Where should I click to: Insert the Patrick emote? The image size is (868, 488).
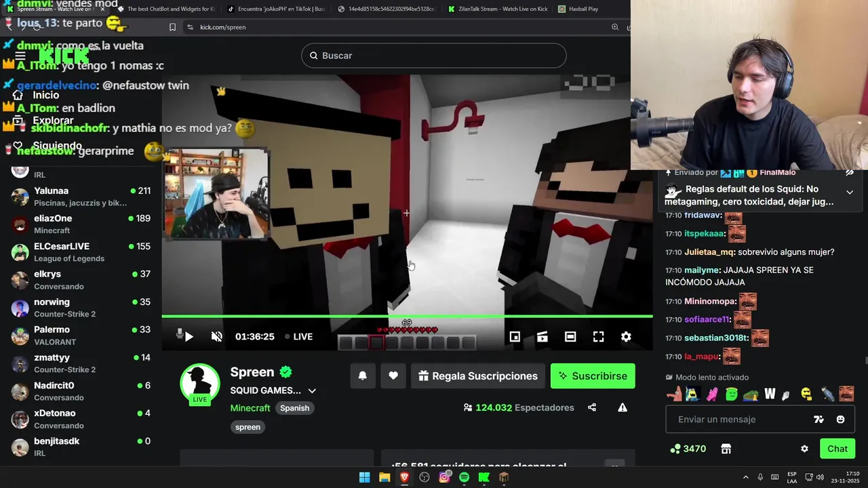coord(675,394)
